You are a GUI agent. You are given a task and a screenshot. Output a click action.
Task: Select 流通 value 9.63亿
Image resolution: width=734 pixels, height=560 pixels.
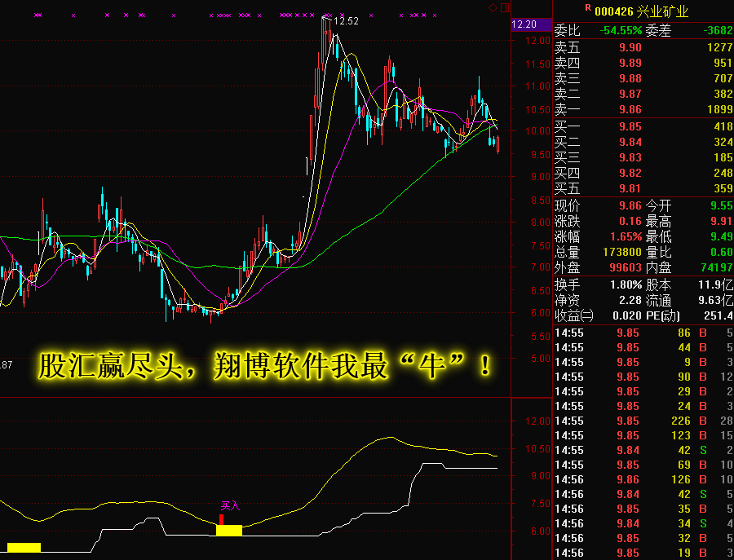(x=716, y=300)
